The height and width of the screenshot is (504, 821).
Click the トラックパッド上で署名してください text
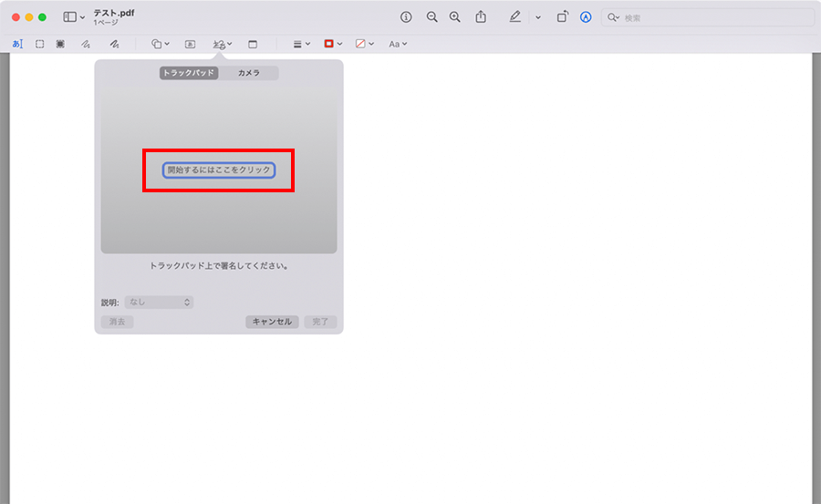click(x=219, y=266)
